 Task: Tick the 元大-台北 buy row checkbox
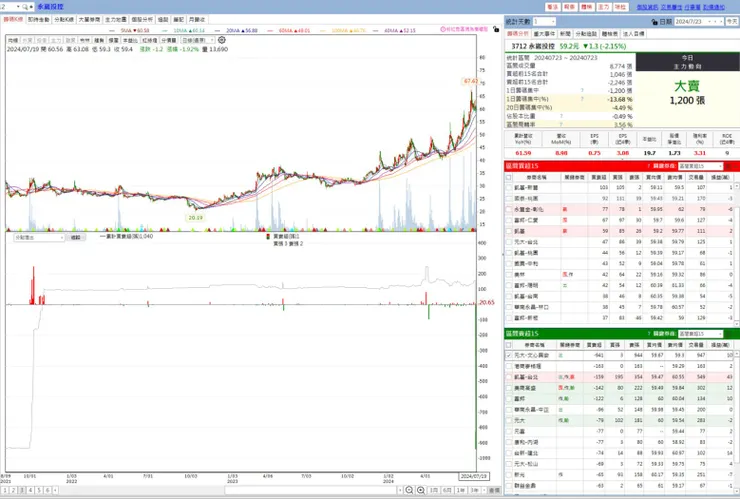509,242
